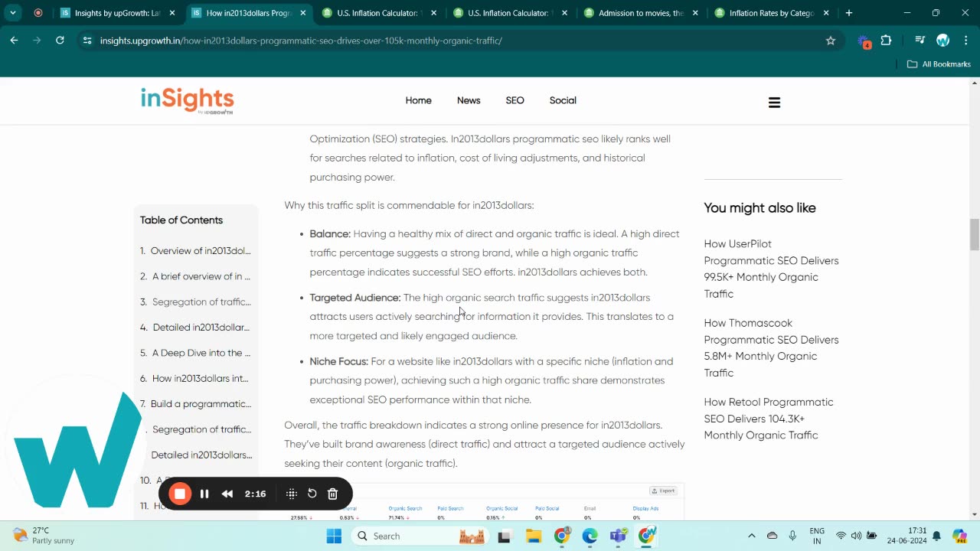The image size is (980, 551).
Task: Open the ENG IN language switcher
Action: point(817,536)
